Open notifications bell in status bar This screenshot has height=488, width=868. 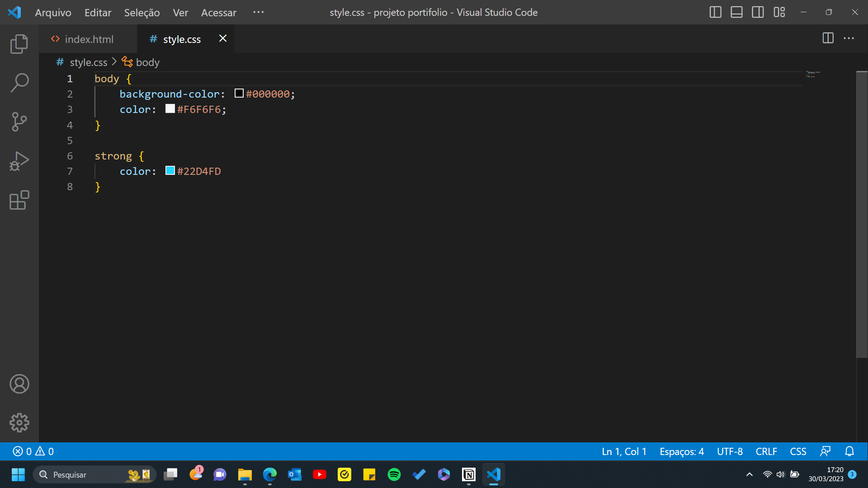pos(849,451)
